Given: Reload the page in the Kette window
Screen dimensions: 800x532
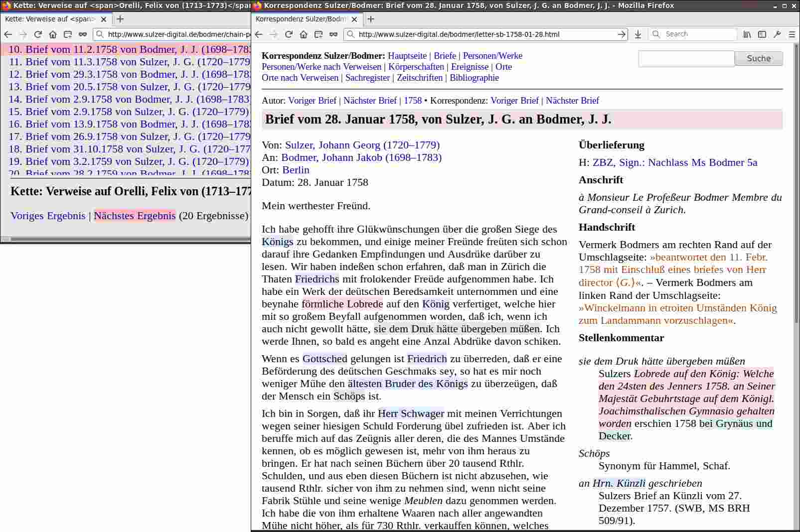Looking at the screenshot, I should point(38,34).
